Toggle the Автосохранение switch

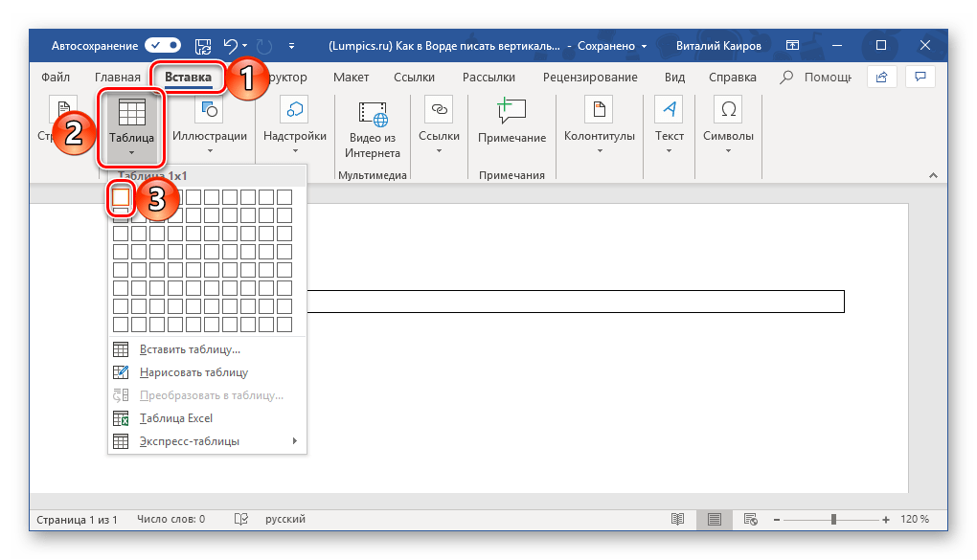163,45
